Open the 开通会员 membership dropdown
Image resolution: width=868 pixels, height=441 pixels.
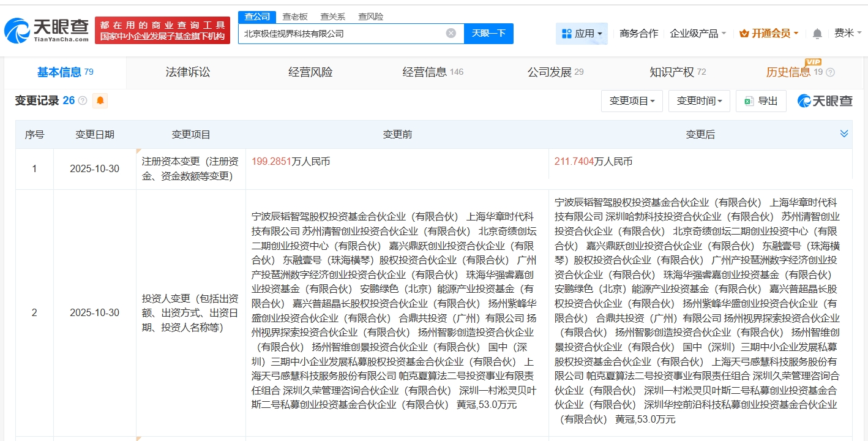click(769, 33)
